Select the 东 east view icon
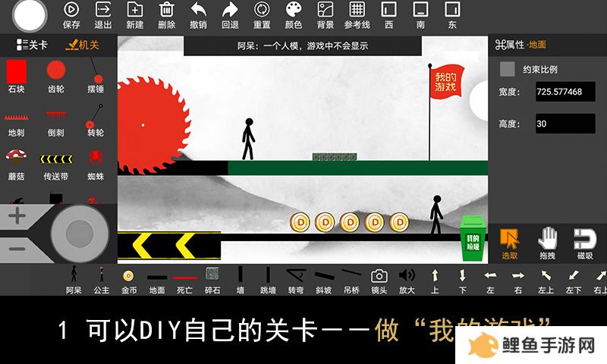 452,9
